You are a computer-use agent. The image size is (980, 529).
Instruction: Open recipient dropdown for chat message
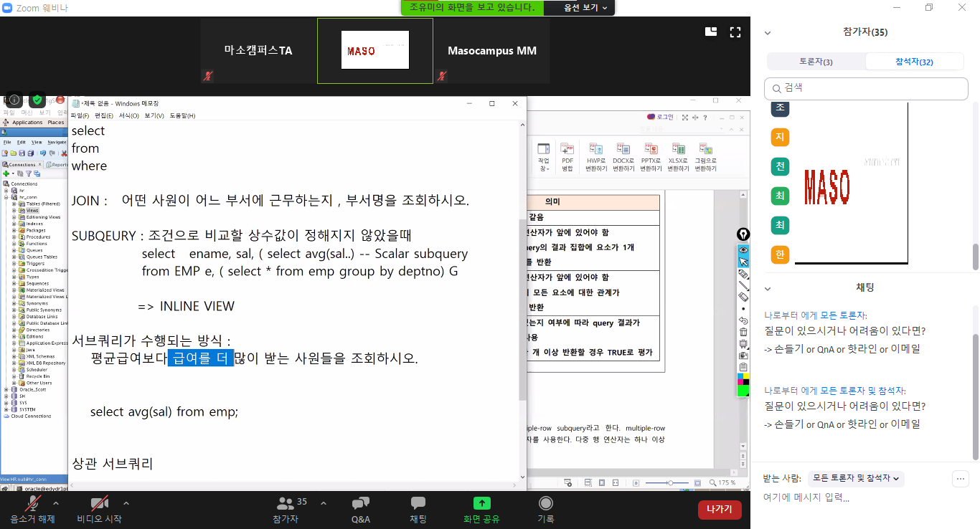(855, 477)
